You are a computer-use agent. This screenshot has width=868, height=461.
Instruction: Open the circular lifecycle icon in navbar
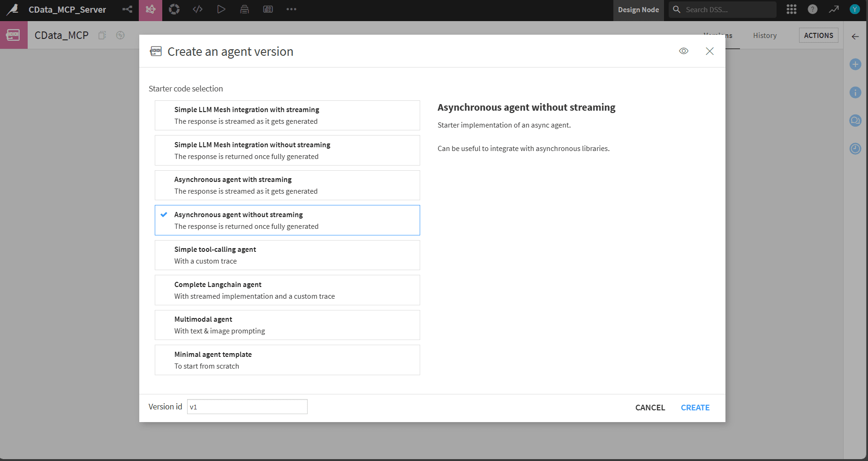coord(174,9)
